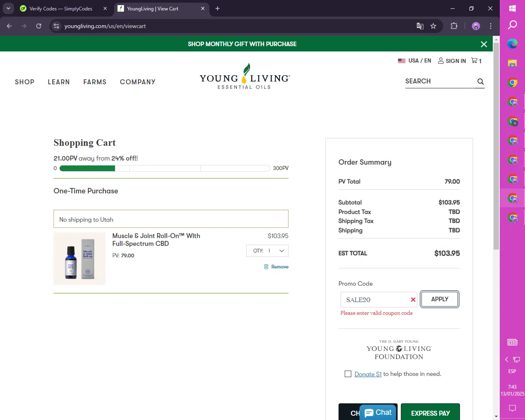
Task: Click the trash icon next to Remove
Action: [x=266, y=267]
